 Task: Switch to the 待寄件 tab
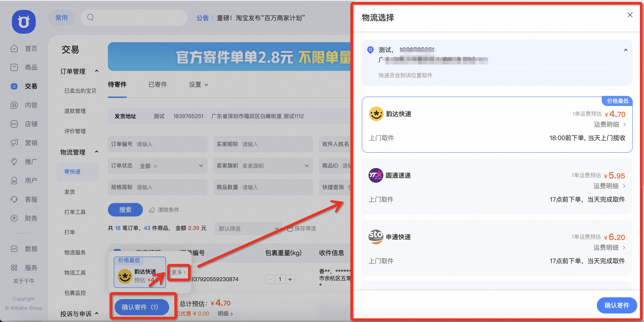pyautogui.click(x=117, y=85)
